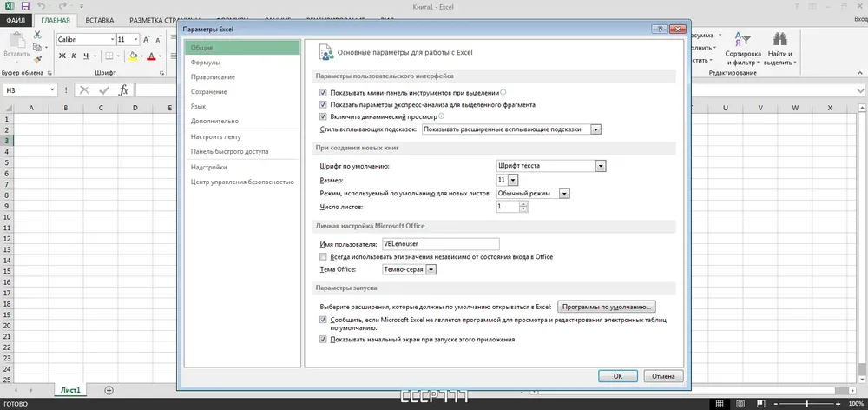Switch to Normal view icon in status bar
The width and height of the screenshot is (868, 410).
pos(719,403)
